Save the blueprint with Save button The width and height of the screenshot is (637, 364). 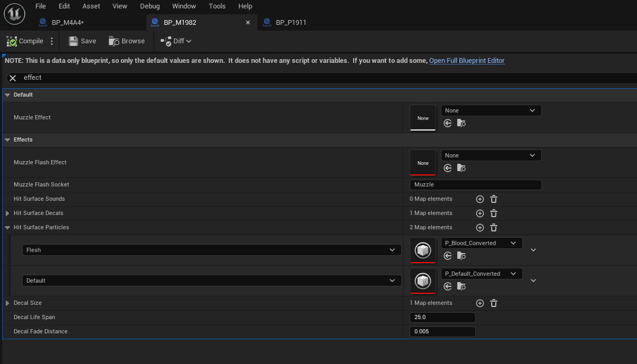82,41
